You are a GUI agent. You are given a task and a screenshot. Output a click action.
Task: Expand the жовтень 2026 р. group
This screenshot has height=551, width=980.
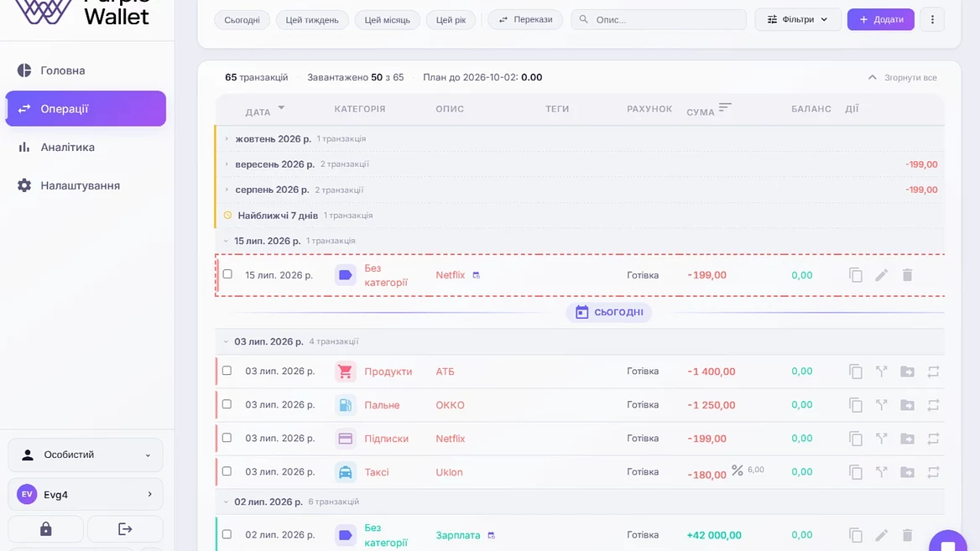[x=227, y=138]
